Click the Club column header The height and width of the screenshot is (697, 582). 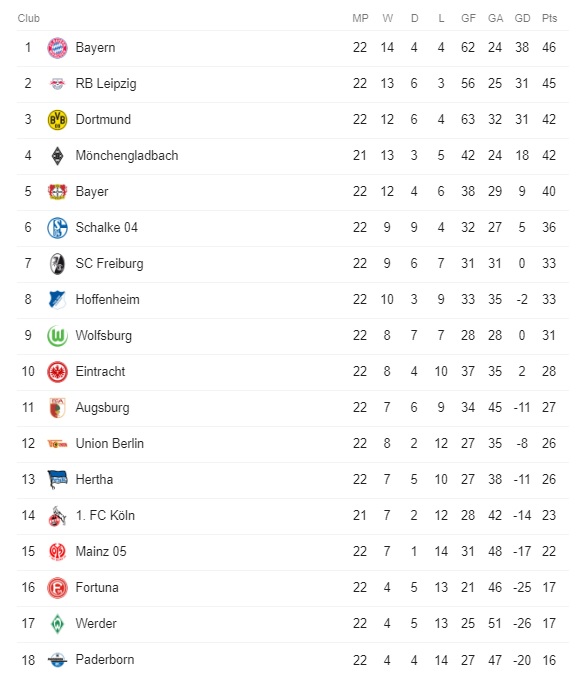pos(28,18)
